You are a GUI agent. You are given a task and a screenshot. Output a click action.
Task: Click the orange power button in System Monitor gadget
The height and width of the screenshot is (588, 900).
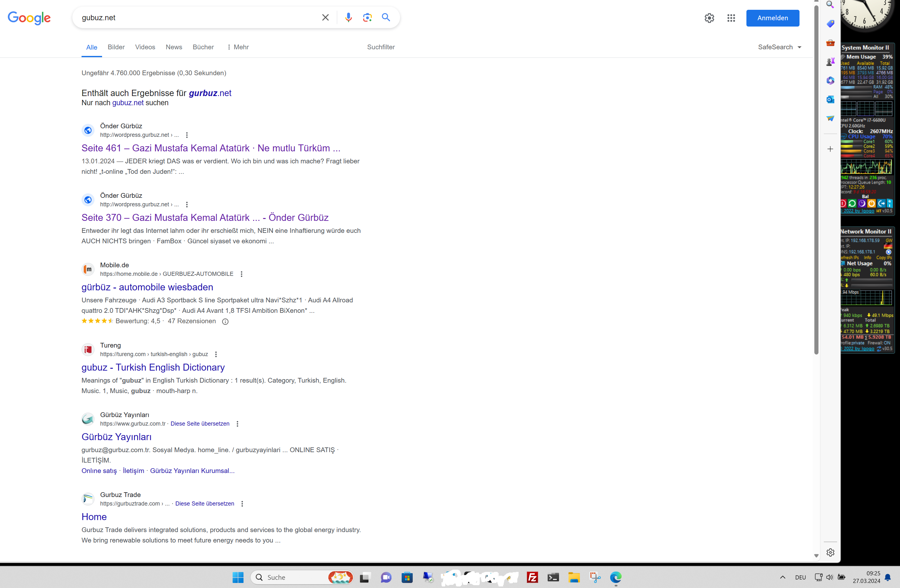click(871, 203)
